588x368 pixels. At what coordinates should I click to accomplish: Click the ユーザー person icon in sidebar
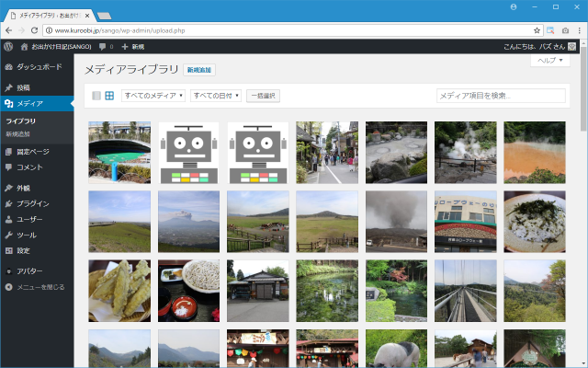pyautogui.click(x=9, y=219)
